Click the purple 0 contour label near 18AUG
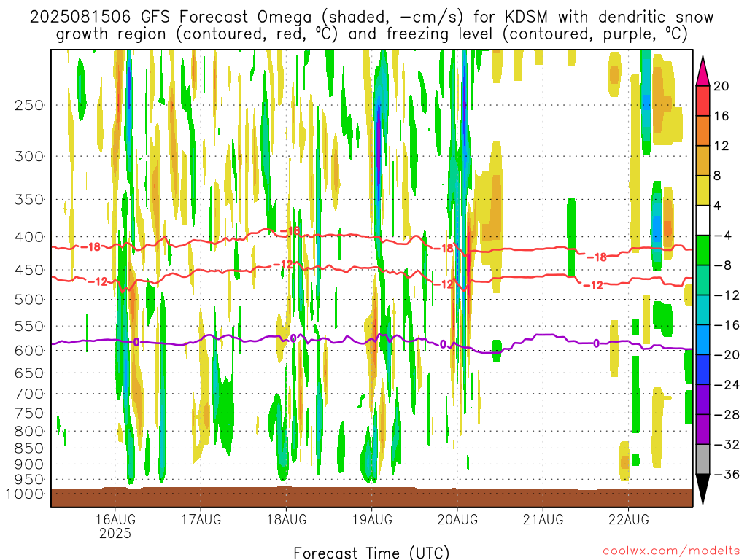 (x=293, y=338)
